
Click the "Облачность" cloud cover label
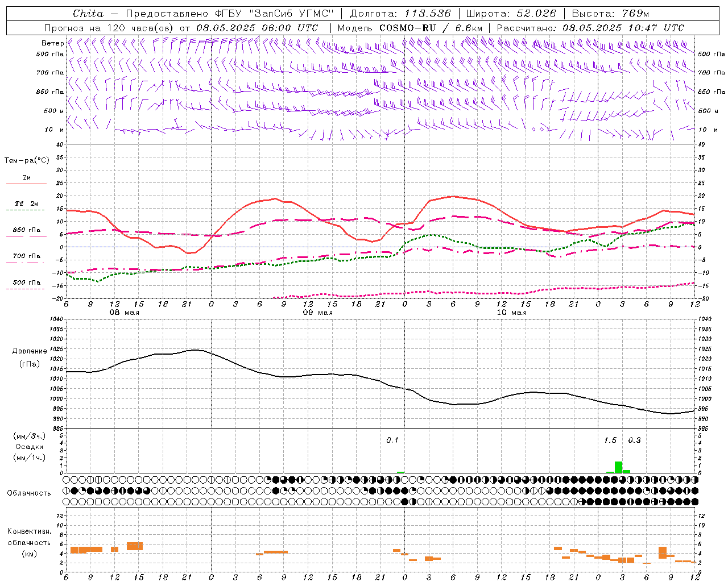pyautogui.click(x=29, y=493)
